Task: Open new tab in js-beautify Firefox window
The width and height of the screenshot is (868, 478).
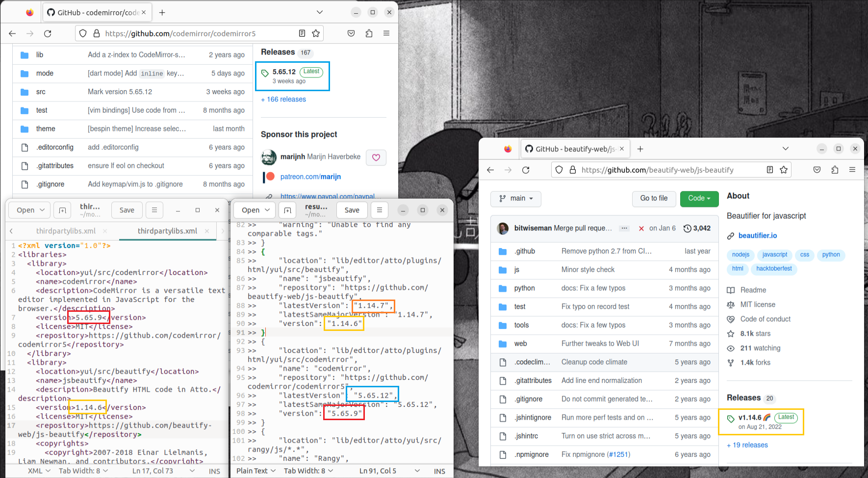Action: [640, 149]
